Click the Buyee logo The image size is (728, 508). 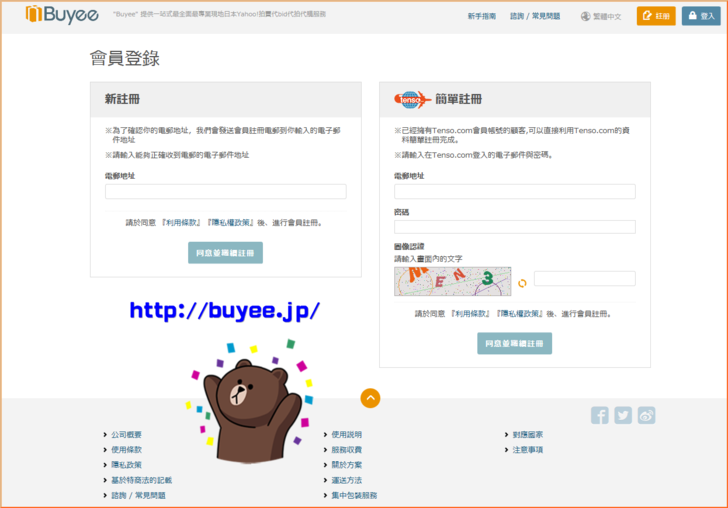click(62, 14)
